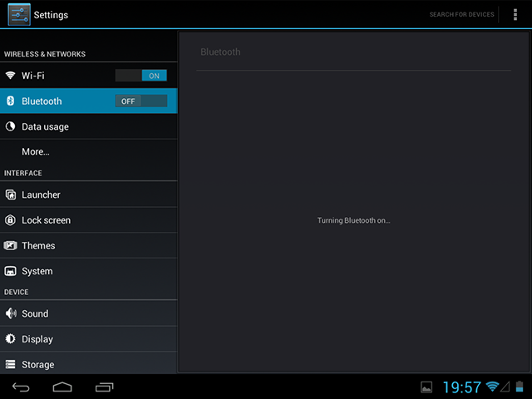Turn off the Wi-Fi switch
Viewport: 532px width, 399px height.
click(x=141, y=76)
